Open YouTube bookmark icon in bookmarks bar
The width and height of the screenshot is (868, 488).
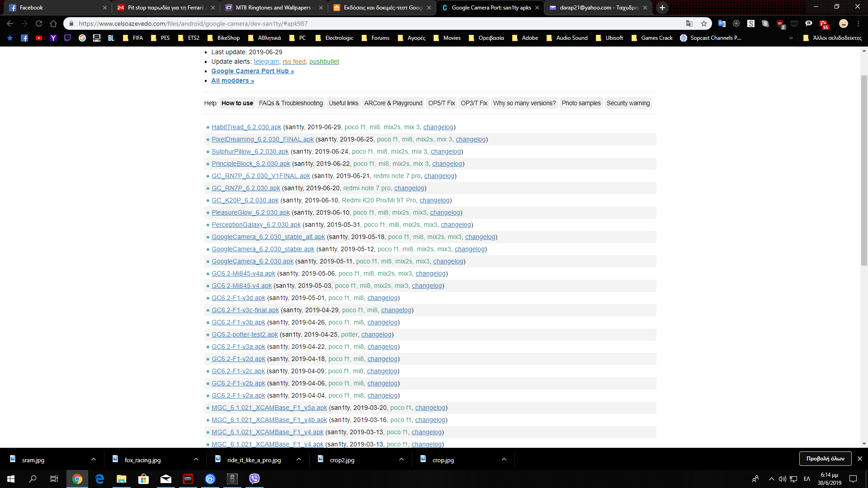[39, 38]
